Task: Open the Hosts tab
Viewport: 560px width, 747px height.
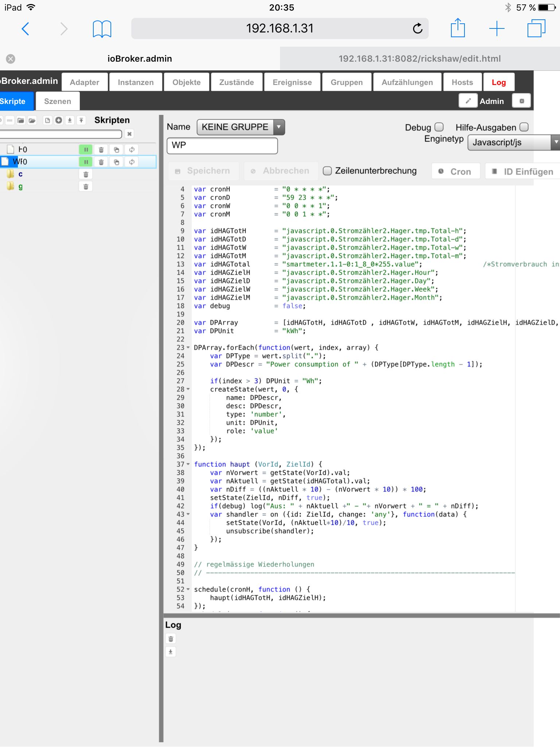Action: (x=462, y=82)
